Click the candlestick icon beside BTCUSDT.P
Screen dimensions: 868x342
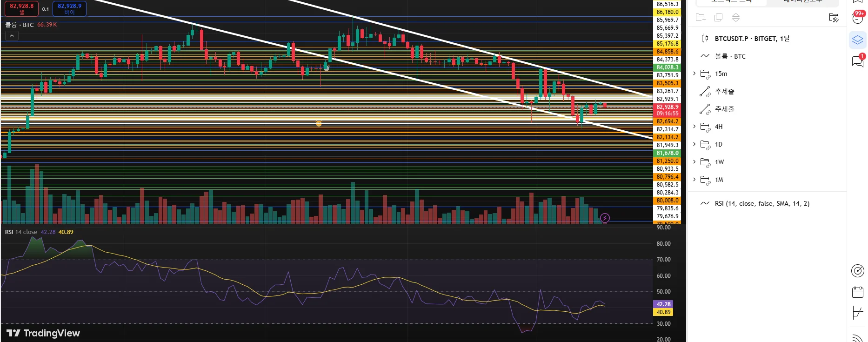click(x=705, y=39)
